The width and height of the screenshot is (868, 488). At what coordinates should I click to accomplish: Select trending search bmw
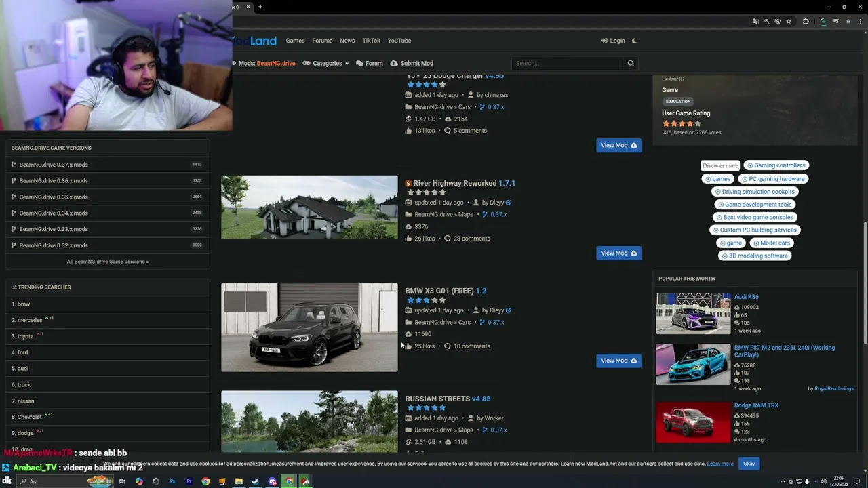24,304
